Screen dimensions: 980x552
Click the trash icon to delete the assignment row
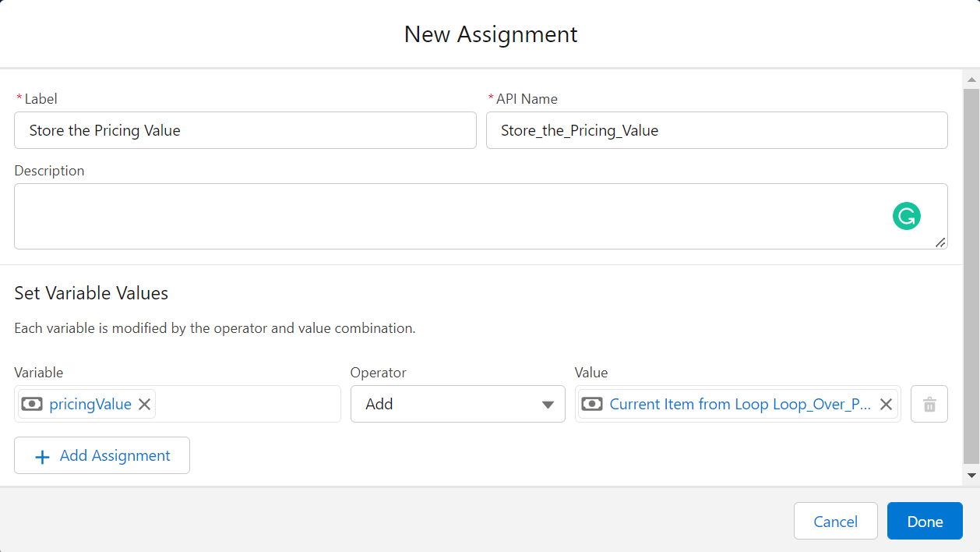[x=929, y=404]
